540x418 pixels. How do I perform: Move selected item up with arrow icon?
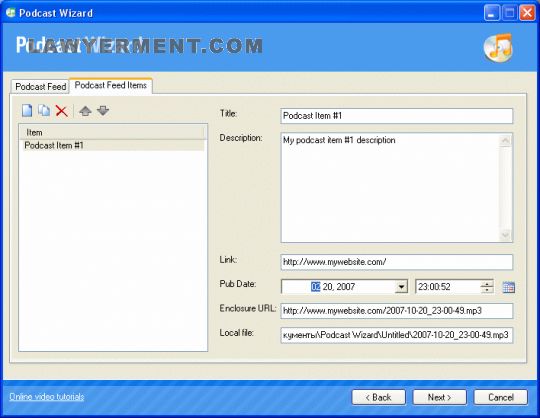pos(85,111)
